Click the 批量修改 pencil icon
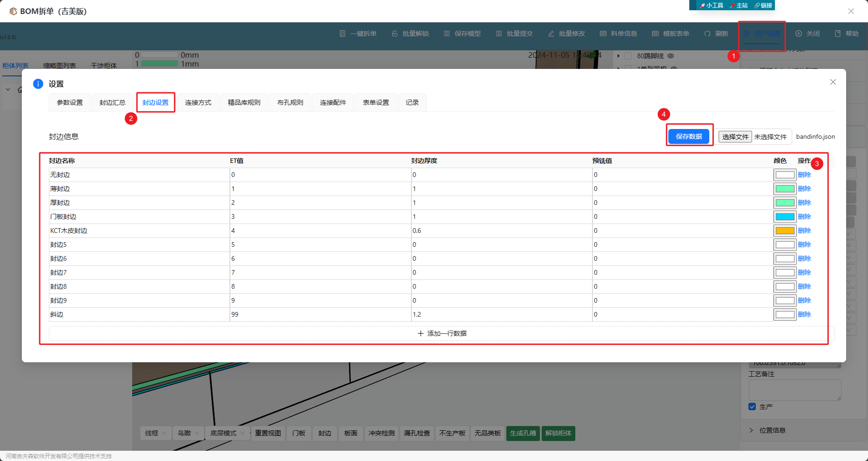Screen dimensions: 868x461 (x=551, y=34)
